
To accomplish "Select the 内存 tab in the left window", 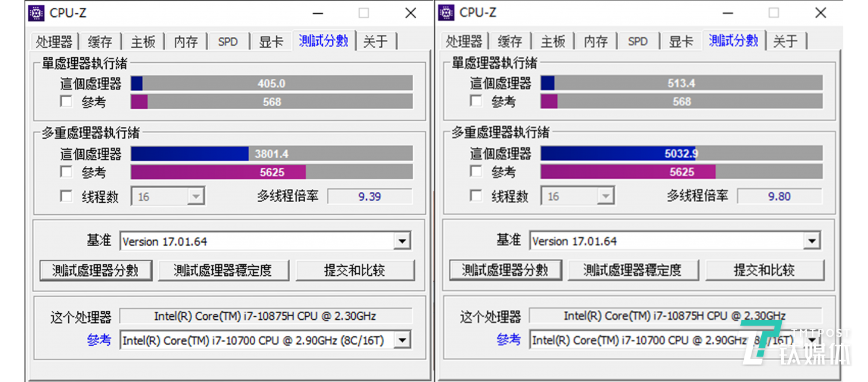I will pyautogui.click(x=185, y=41).
